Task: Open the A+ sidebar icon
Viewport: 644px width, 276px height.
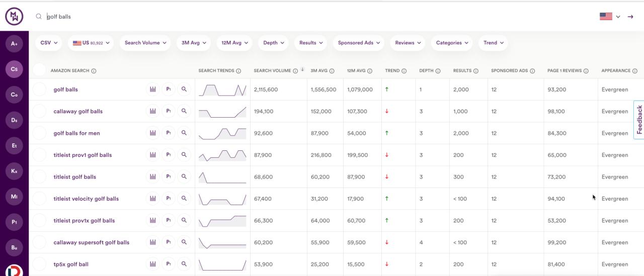Action: 14,44
